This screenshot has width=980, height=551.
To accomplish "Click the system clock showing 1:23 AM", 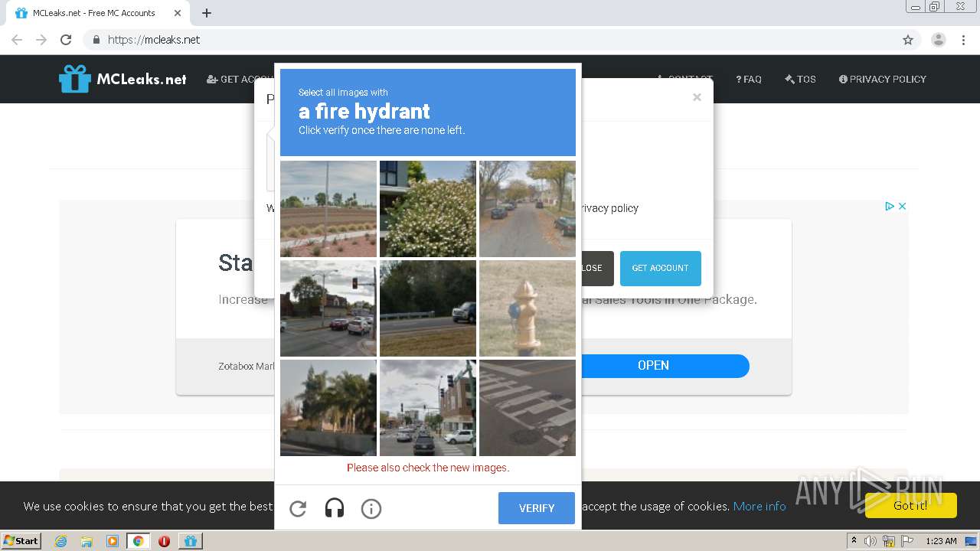I will coord(941,541).
